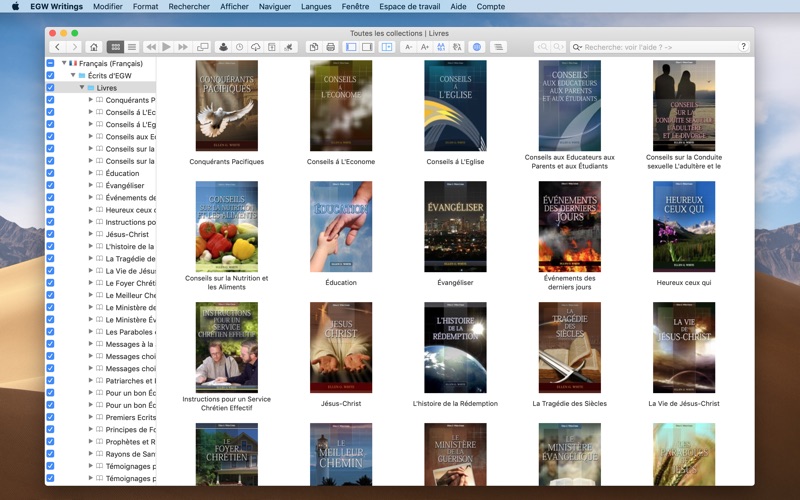Switch to list view of books
This screenshot has height=500, width=800.
coord(132,47)
